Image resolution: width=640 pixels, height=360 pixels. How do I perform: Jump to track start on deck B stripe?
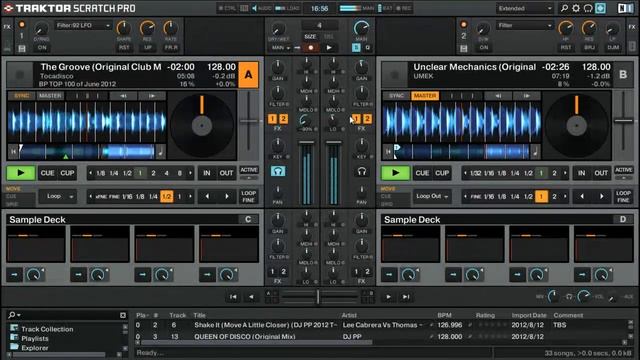[388, 152]
